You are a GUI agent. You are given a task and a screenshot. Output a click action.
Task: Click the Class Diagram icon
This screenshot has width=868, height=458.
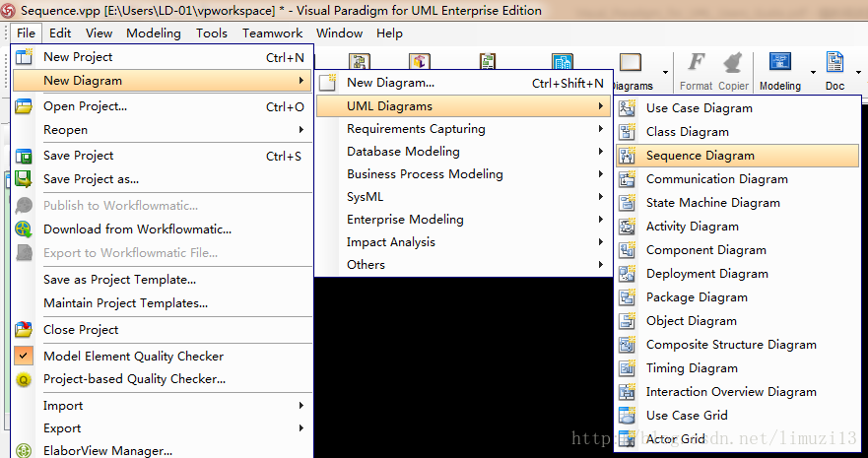[x=627, y=132]
